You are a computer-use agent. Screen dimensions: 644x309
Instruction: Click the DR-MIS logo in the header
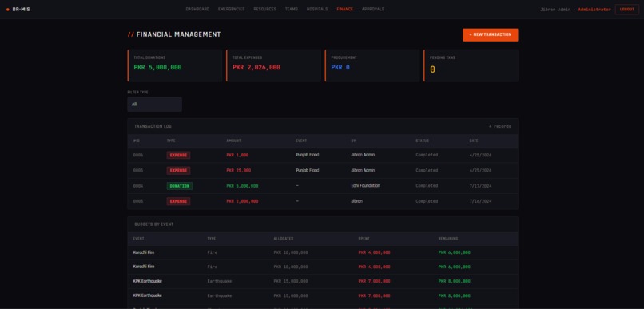[18, 9]
